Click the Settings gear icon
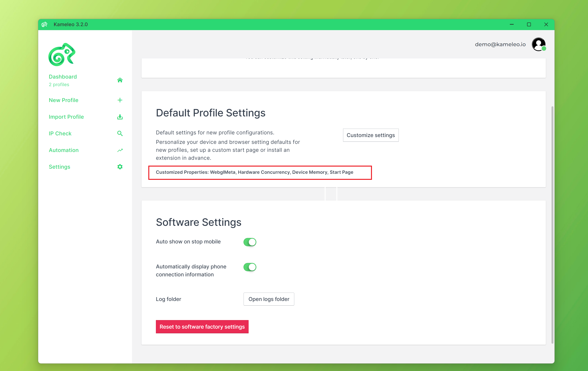This screenshot has width=588, height=371. (x=120, y=167)
